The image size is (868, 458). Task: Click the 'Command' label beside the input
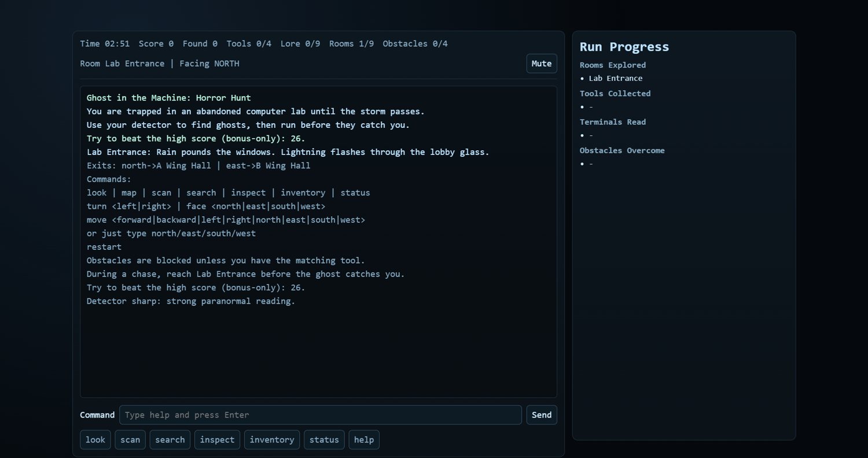(97, 415)
